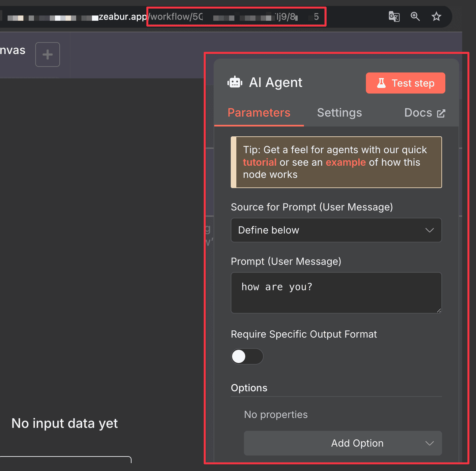Open the agents tutorial link
Screen dimensions: 476x471
[259, 162]
